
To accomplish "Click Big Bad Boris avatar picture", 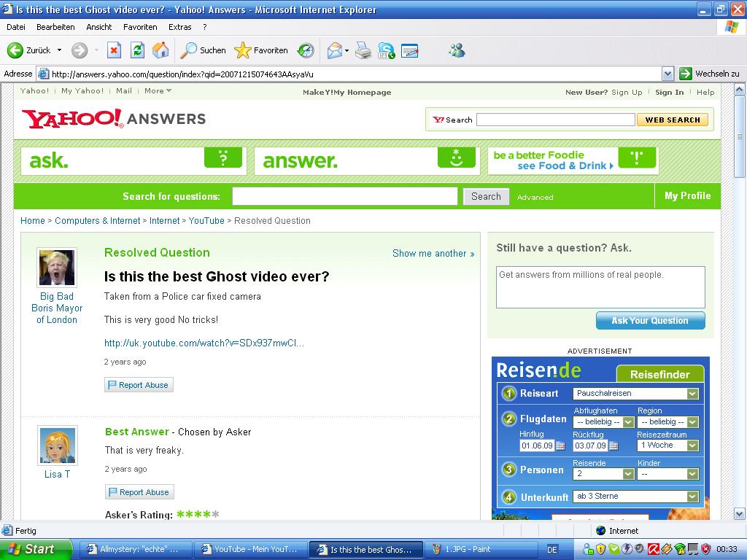I will pyautogui.click(x=57, y=267).
